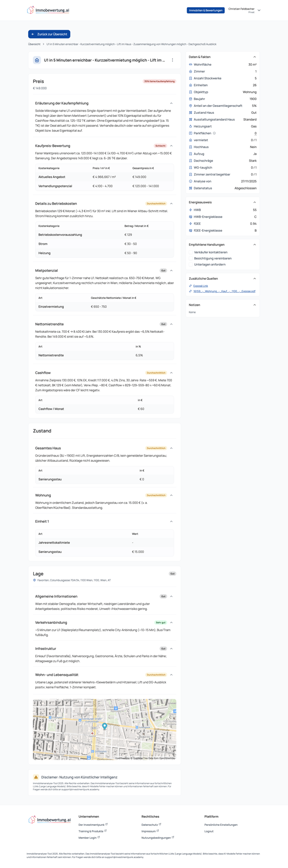Click the info icon beside Parkflächen
The height and width of the screenshot is (868, 288).
click(x=214, y=133)
